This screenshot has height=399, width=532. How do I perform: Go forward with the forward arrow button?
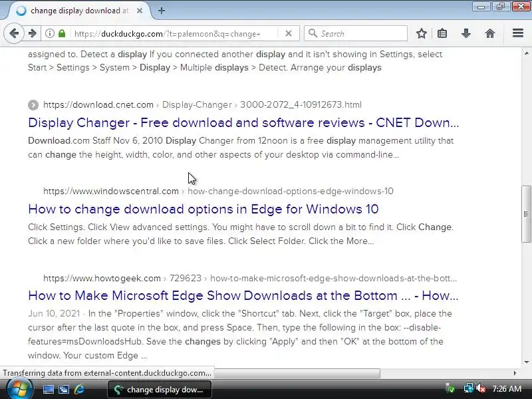coord(33,33)
